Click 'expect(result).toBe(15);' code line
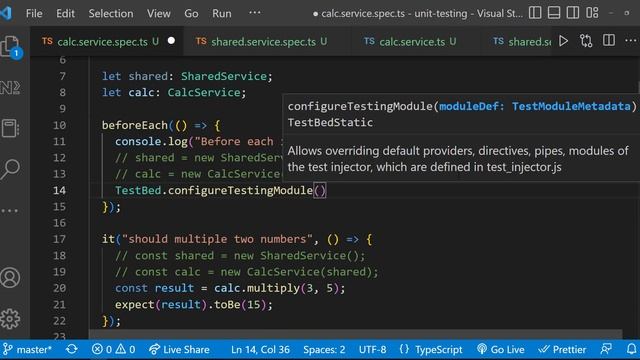Viewport: 640px width, 360px height. 193,304
